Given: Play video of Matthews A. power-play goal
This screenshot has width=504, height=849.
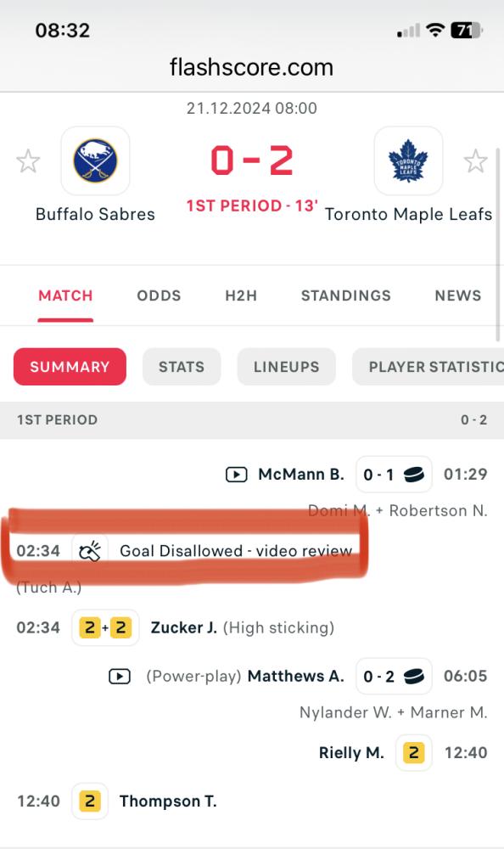Looking at the screenshot, I should pyautogui.click(x=120, y=677).
